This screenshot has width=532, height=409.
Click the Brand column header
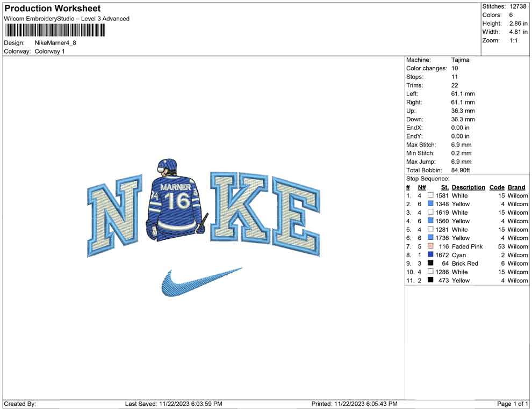pyautogui.click(x=516, y=187)
